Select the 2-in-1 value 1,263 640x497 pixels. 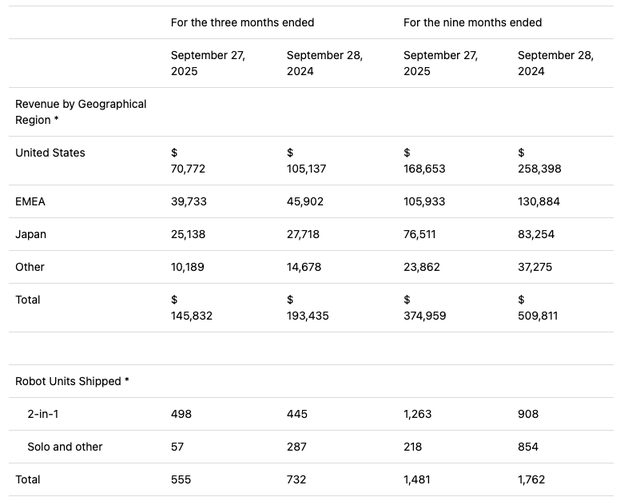click(x=417, y=414)
